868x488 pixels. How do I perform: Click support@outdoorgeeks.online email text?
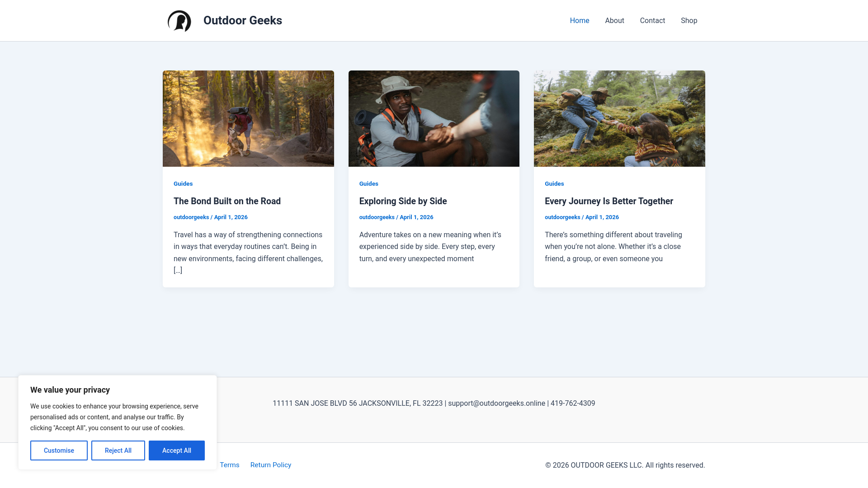[x=496, y=404]
